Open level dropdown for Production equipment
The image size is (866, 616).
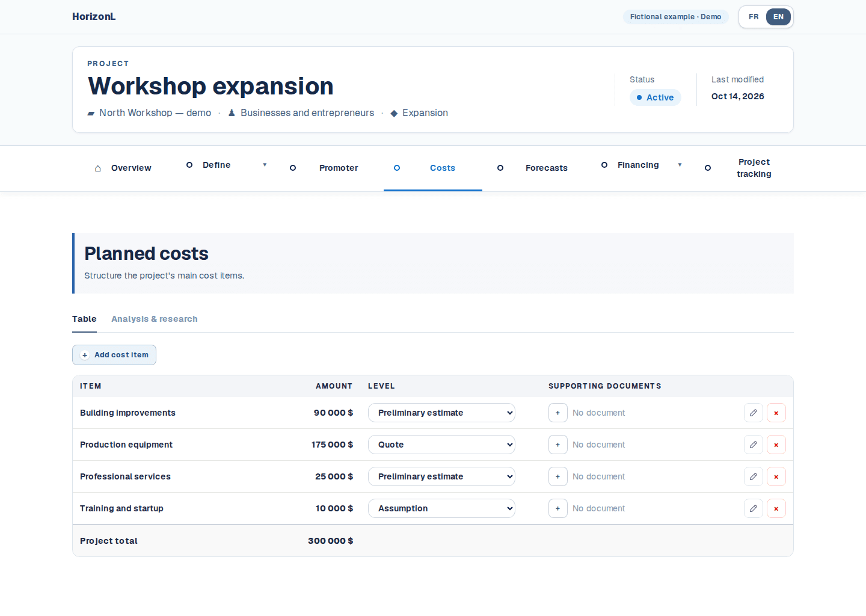(441, 445)
